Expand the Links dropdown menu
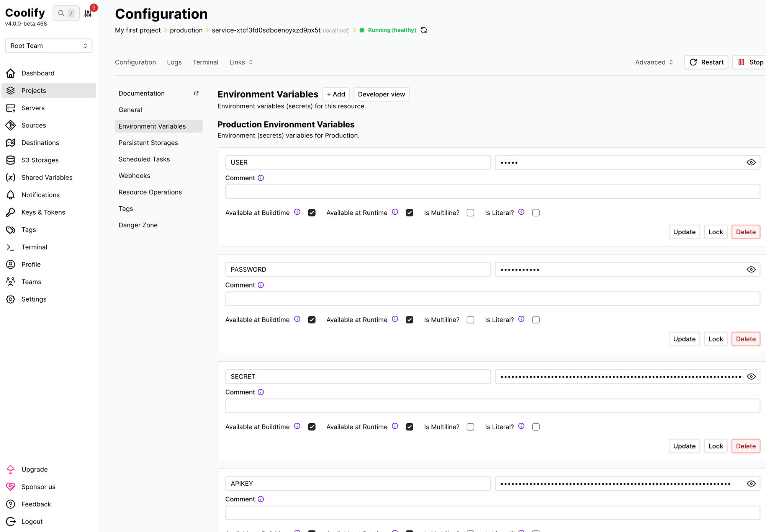Image resolution: width=766 pixels, height=532 pixels. (x=241, y=62)
